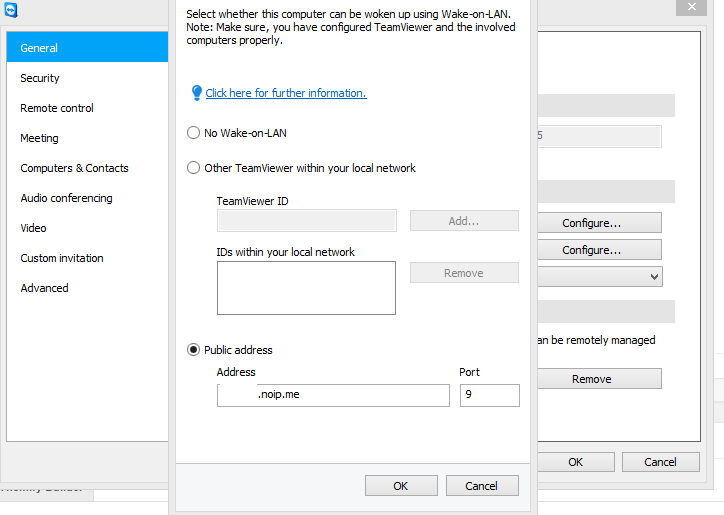The image size is (724, 515).
Task: Click Remove button in Options window
Action: [599, 378]
